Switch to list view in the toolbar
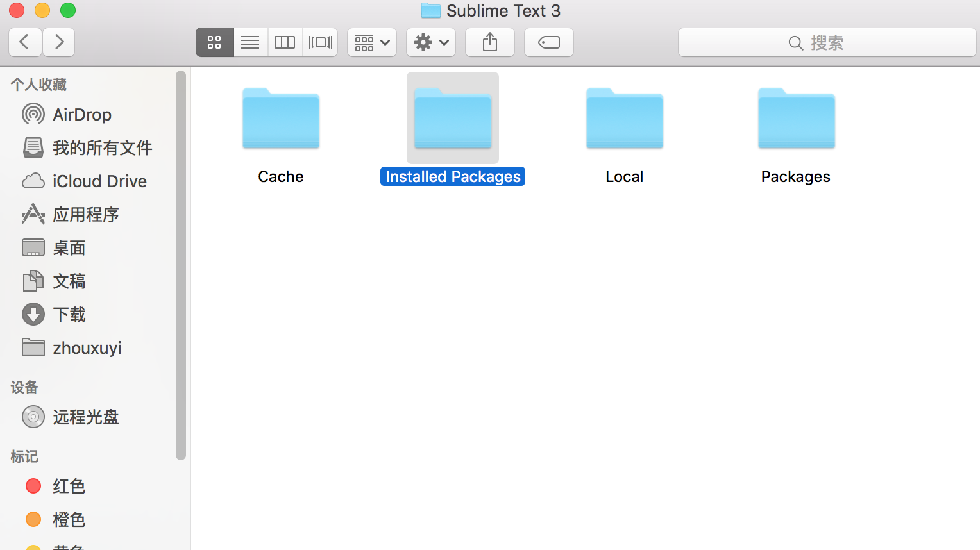980x550 pixels. pyautogui.click(x=250, y=42)
